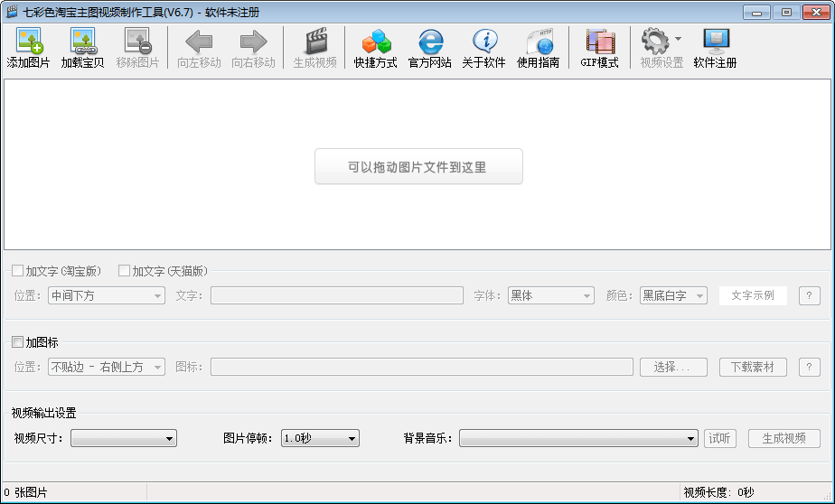Click the 添加图片 (Add Image) toolbar icon

pos(29,49)
